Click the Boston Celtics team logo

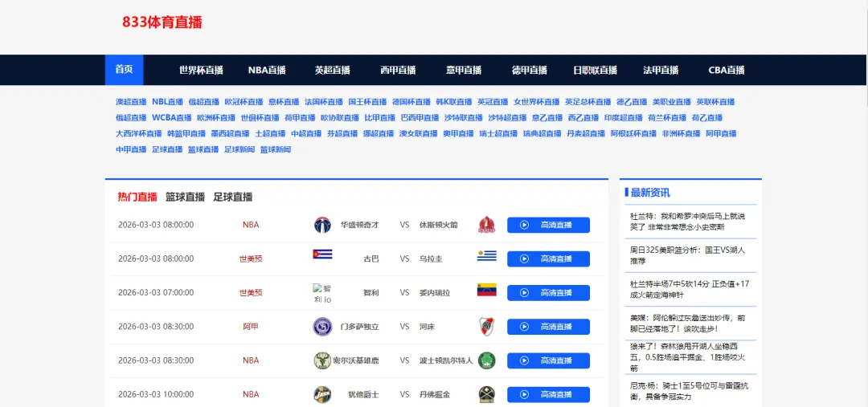pyautogui.click(x=486, y=360)
